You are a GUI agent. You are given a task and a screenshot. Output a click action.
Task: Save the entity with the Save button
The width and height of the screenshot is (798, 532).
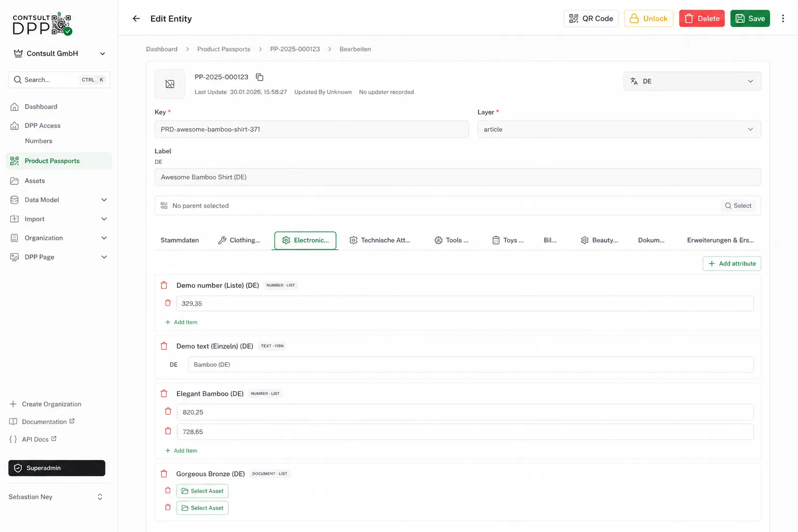[750, 19]
